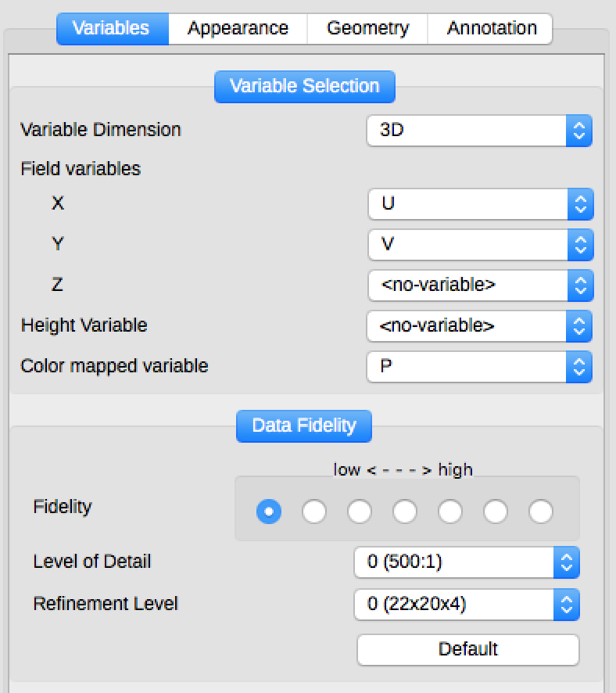Click the Default button
The width and height of the screenshot is (616, 693).
click(x=467, y=649)
